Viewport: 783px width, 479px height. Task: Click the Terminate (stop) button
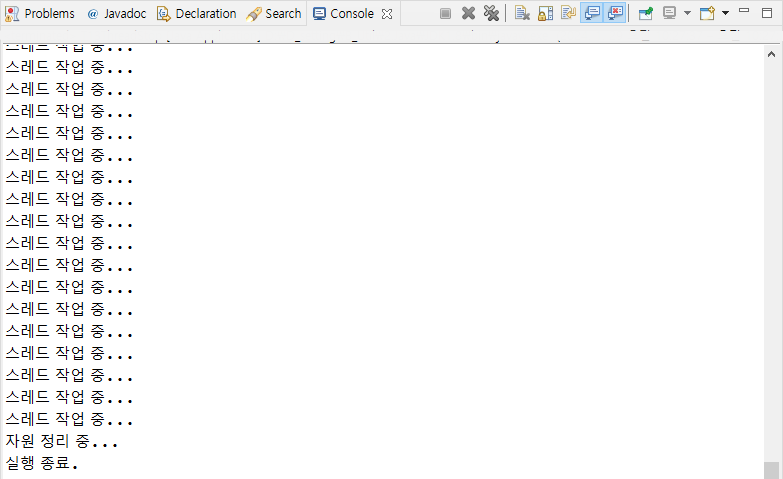445,13
